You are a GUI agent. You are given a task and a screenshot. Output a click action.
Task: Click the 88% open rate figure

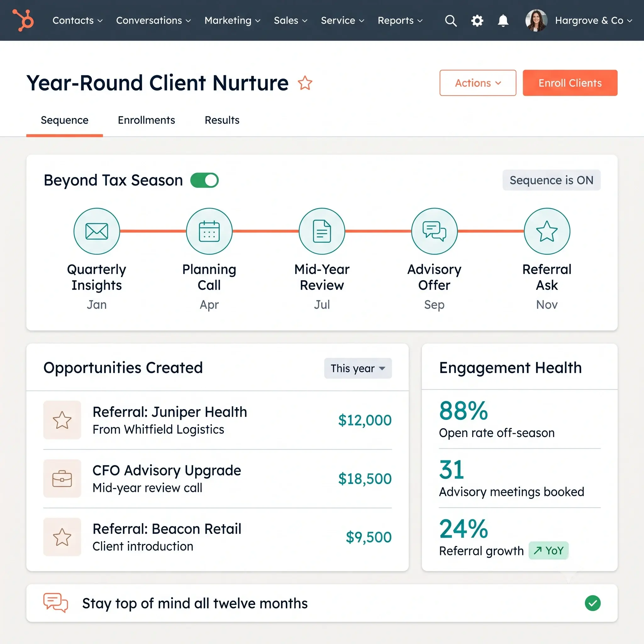tap(464, 411)
